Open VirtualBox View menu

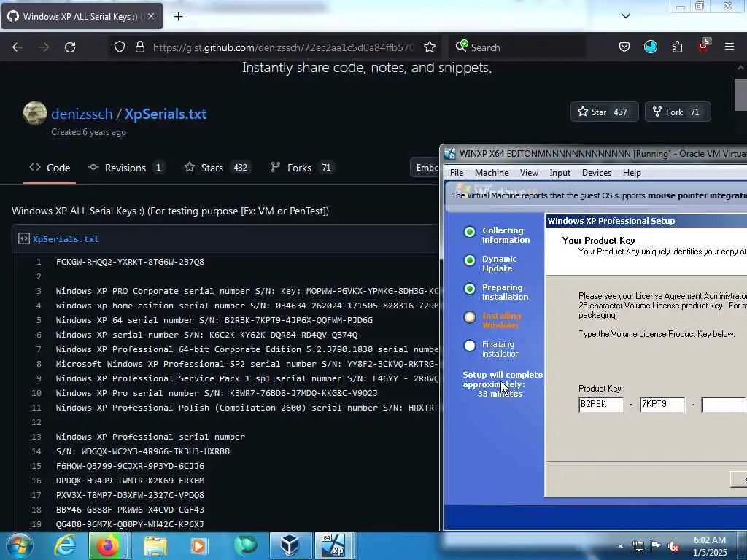pyautogui.click(x=529, y=173)
